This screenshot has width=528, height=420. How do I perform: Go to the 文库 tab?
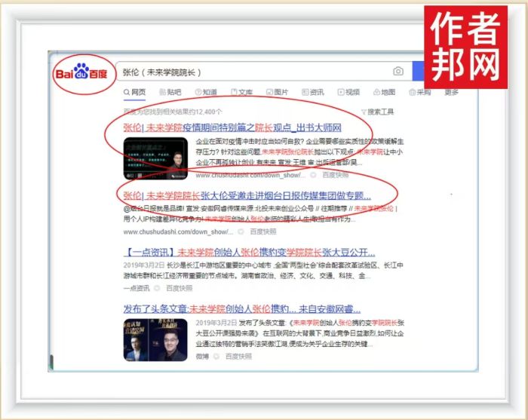coord(241,92)
